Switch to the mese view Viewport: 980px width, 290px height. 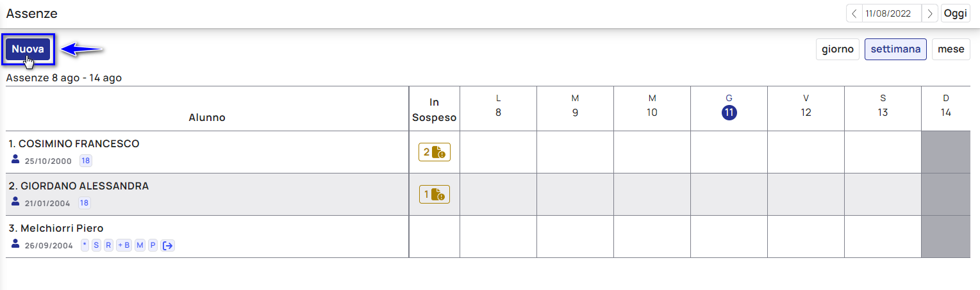(x=951, y=49)
